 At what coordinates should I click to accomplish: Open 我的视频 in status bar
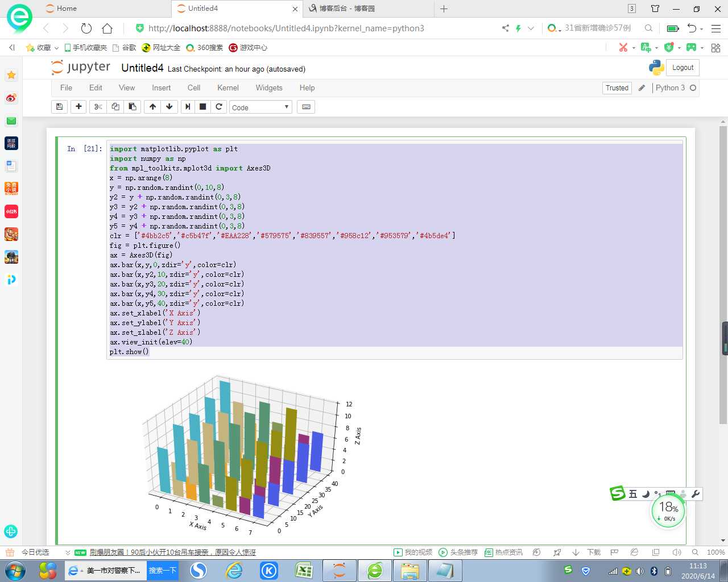[x=413, y=552]
